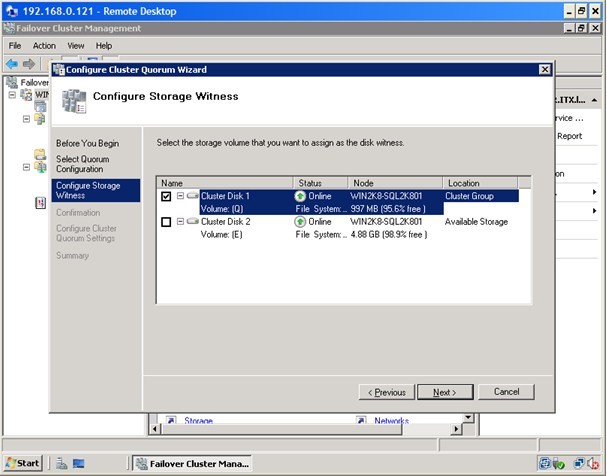Open the Help menu
607x476 pixels.
104,46
